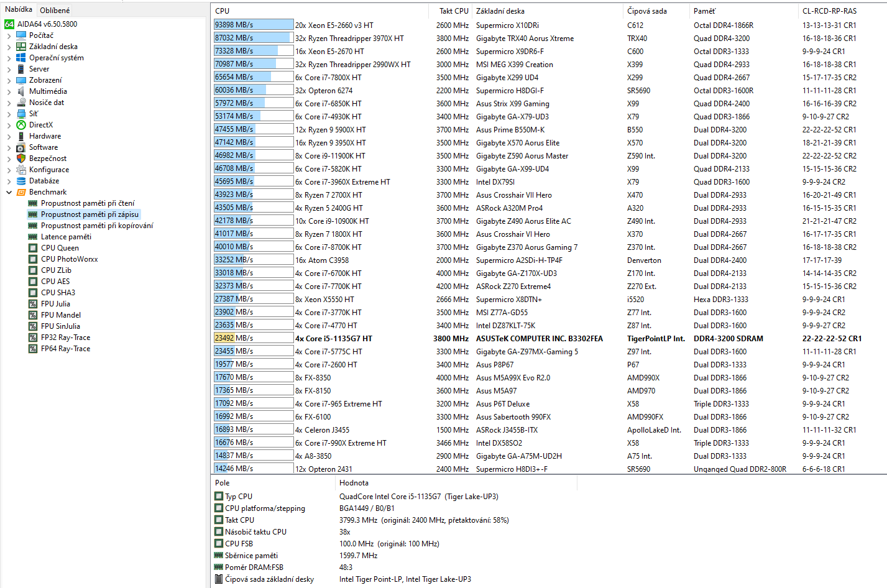Select the Počítač computer icon
The image size is (887, 588).
tap(21, 35)
